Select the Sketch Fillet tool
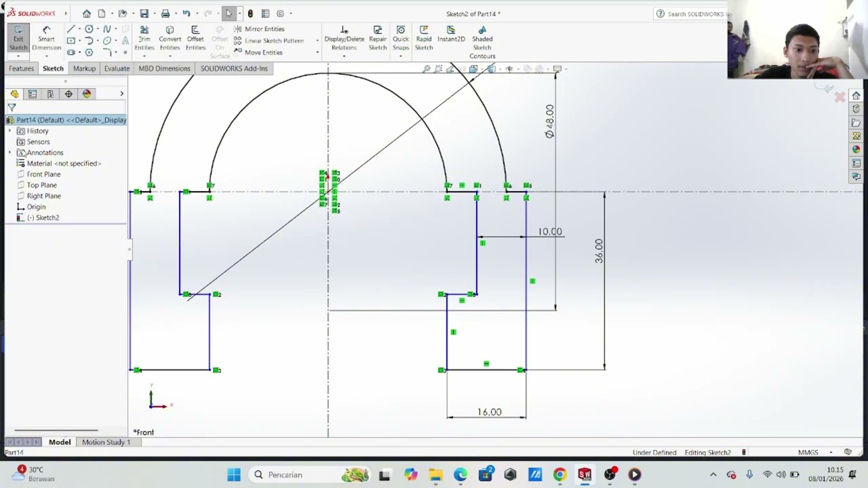This screenshot has width=868, height=488. [106, 52]
